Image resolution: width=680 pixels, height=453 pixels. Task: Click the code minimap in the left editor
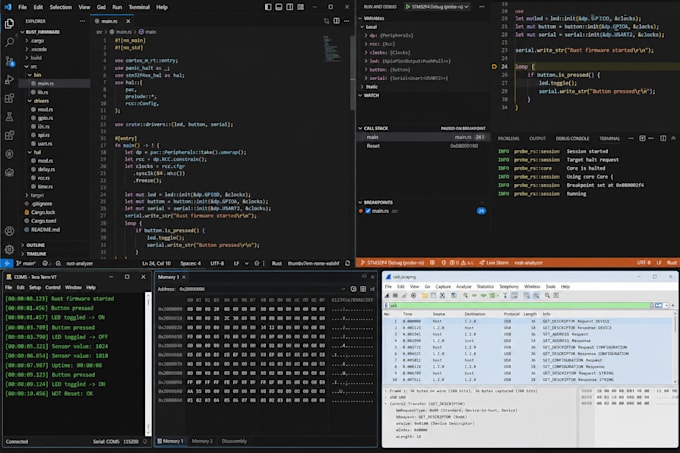point(332,49)
